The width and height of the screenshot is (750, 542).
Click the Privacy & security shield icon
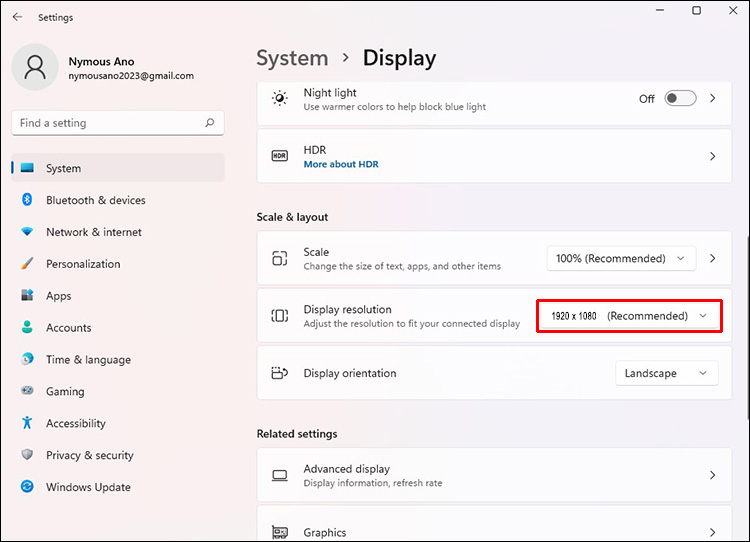(x=27, y=455)
